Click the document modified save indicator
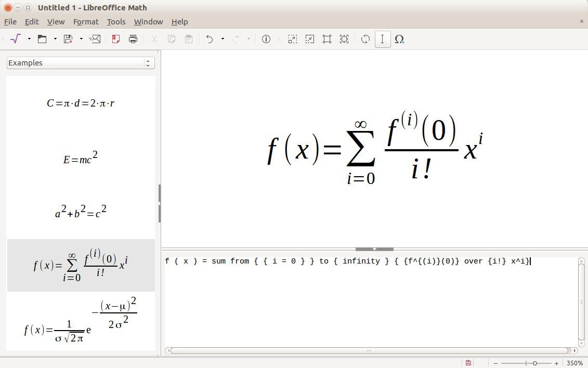The width and height of the screenshot is (588, 368). [468, 363]
